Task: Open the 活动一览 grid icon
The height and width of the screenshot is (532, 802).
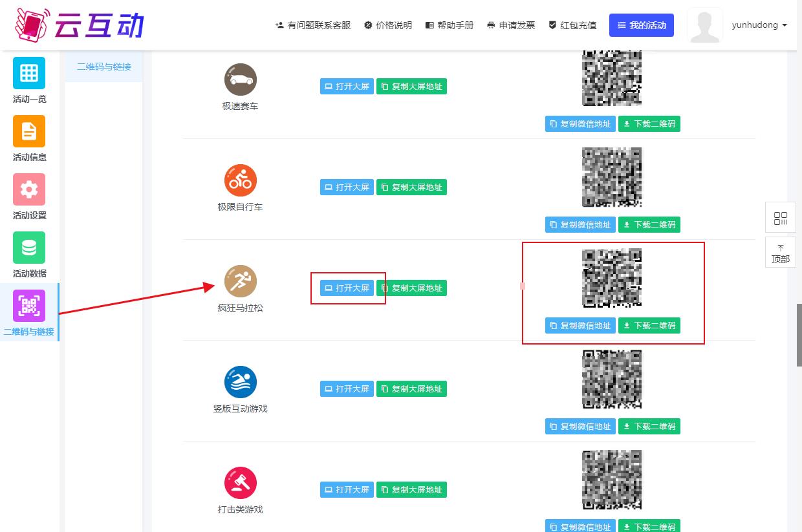Action: pos(29,73)
